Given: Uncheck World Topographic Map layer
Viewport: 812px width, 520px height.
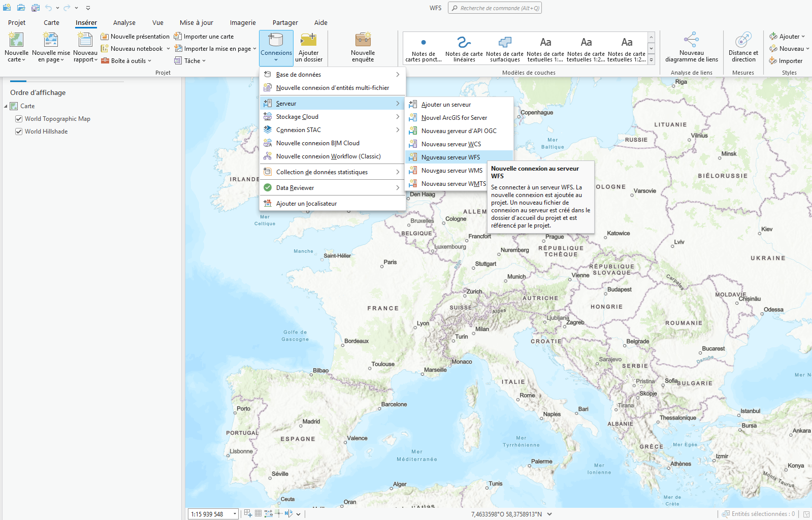Looking at the screenshot, I should (x=19, y=119).
